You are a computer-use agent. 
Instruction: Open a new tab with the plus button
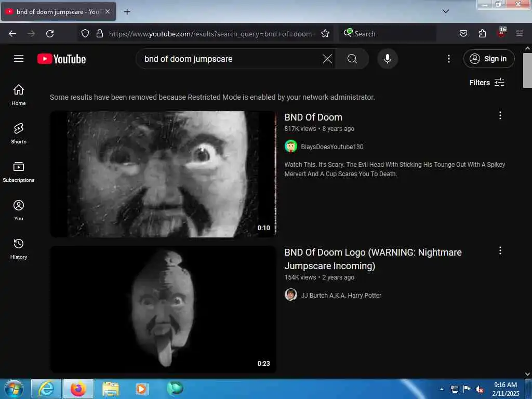127,12
